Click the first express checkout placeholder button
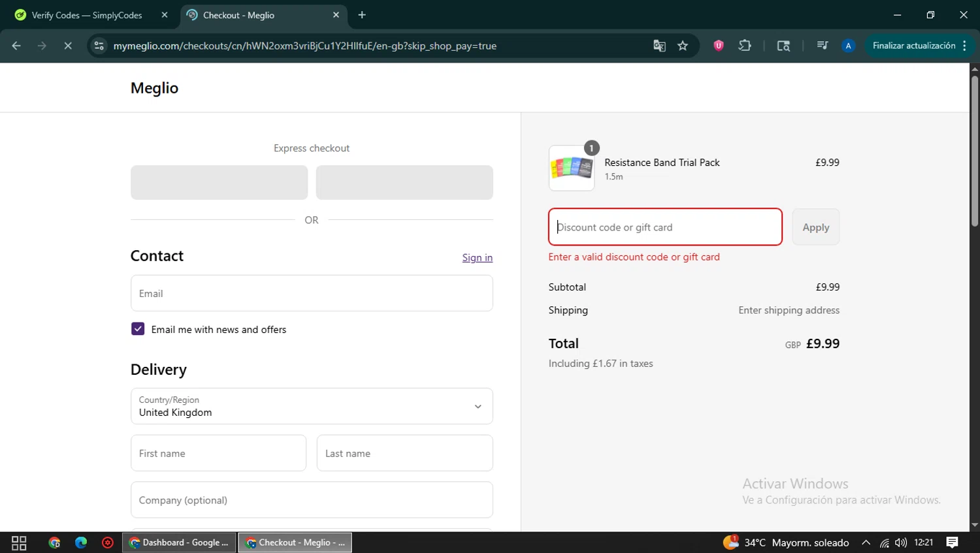The height and width of the screenshot is (553, 980). point(219,182)
